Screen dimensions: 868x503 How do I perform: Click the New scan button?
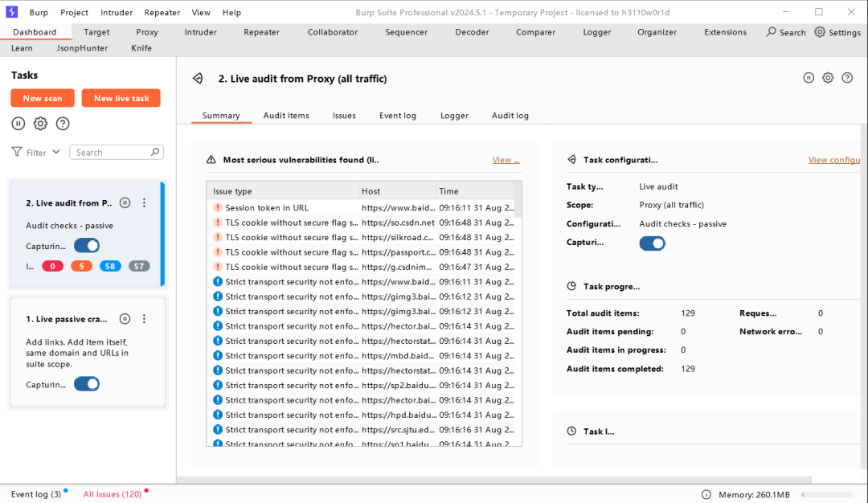[x=43, y=98]
